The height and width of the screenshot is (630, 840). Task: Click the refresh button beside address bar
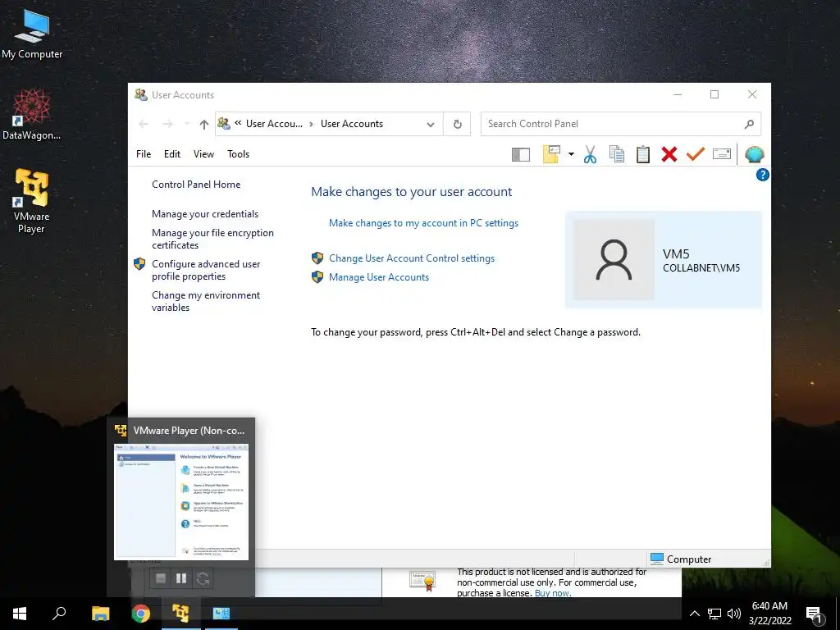pyautogui.click(x=458, y=124)
